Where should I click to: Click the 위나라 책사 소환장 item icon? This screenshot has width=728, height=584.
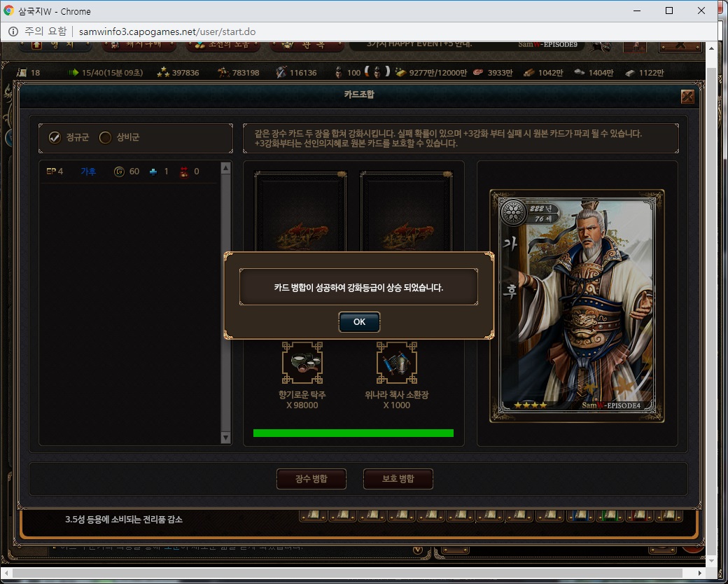(396, 363)
